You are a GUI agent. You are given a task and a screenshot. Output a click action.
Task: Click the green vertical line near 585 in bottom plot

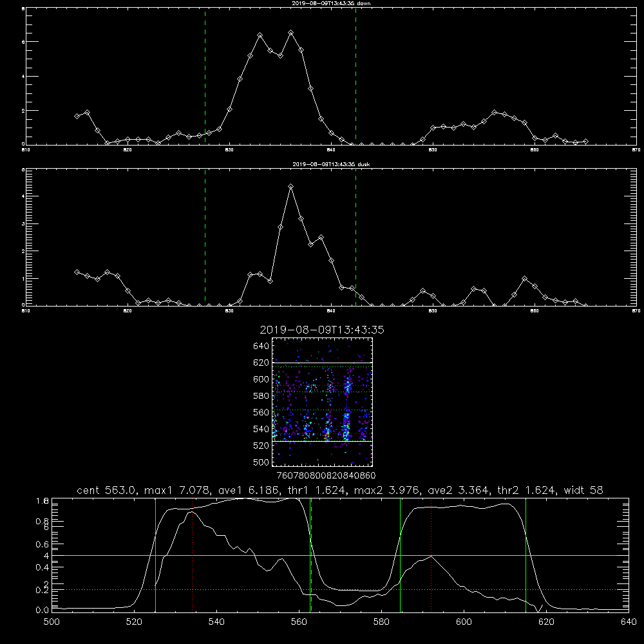coord(400,555)
